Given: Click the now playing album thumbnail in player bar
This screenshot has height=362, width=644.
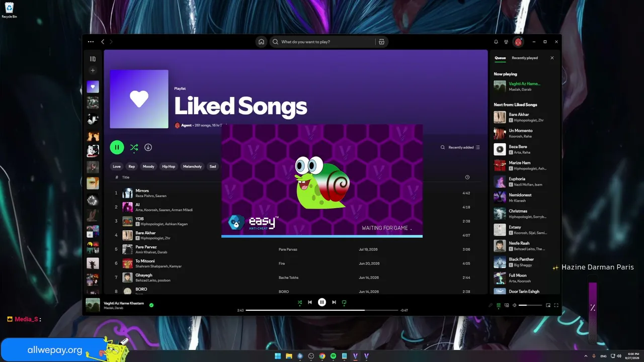Looking at the screenshot, I should click(x=93, y=305).
